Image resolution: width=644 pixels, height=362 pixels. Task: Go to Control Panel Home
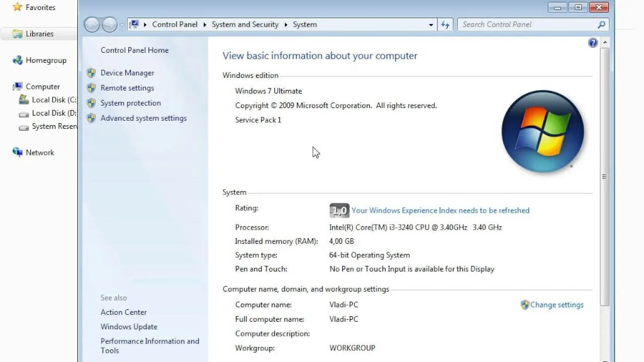click(134, 50)
